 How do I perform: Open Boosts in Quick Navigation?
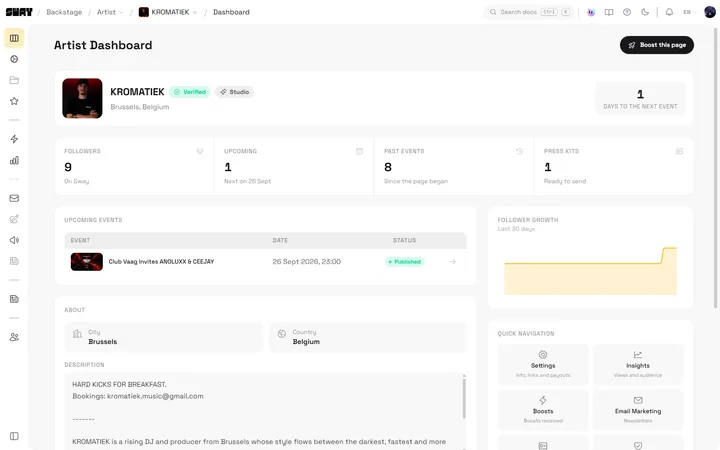(543, 410)
